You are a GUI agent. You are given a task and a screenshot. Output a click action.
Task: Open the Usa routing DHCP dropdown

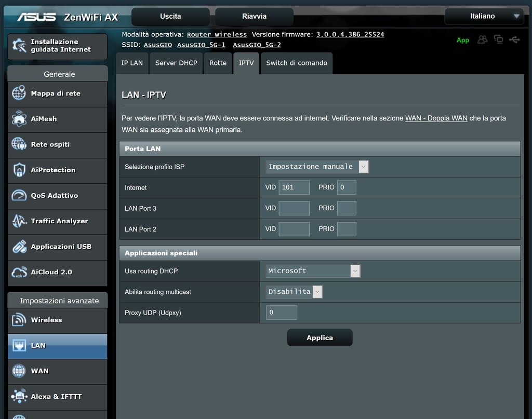click(x=313, y=271)
